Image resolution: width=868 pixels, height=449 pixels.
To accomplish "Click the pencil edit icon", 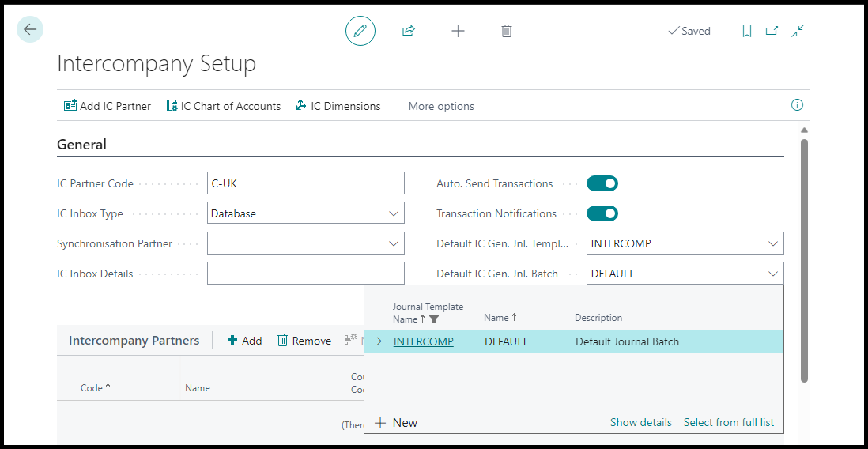I will [x=360, y=31].
